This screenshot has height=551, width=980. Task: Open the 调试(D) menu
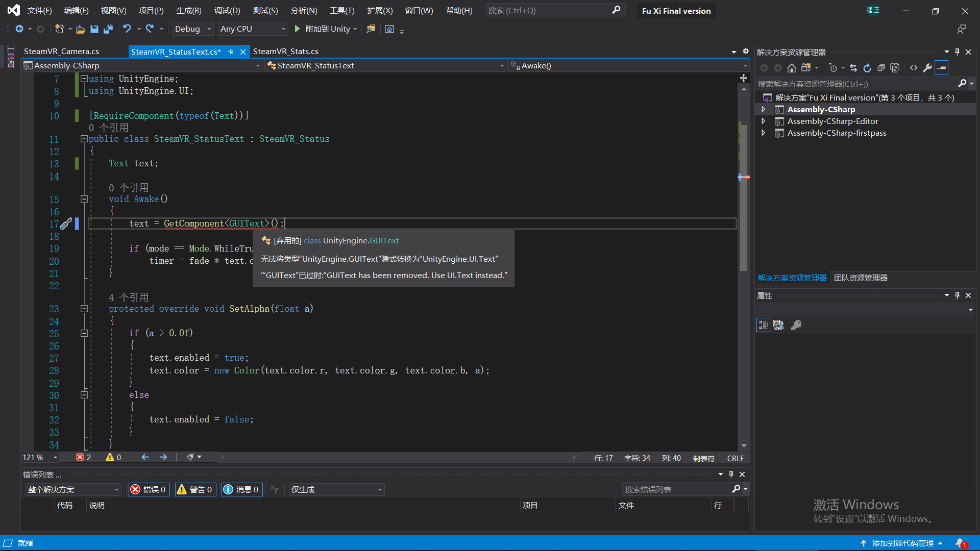click(227, 11)
